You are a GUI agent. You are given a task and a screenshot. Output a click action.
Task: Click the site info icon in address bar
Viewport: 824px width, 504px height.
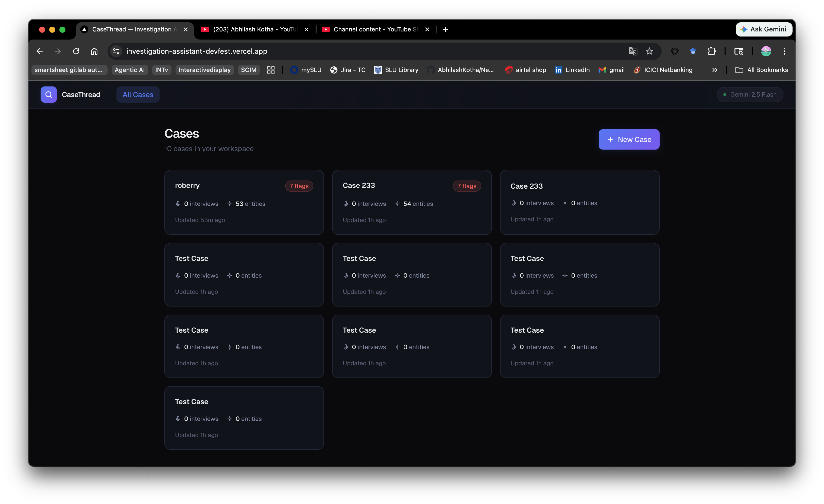(116, 51)
